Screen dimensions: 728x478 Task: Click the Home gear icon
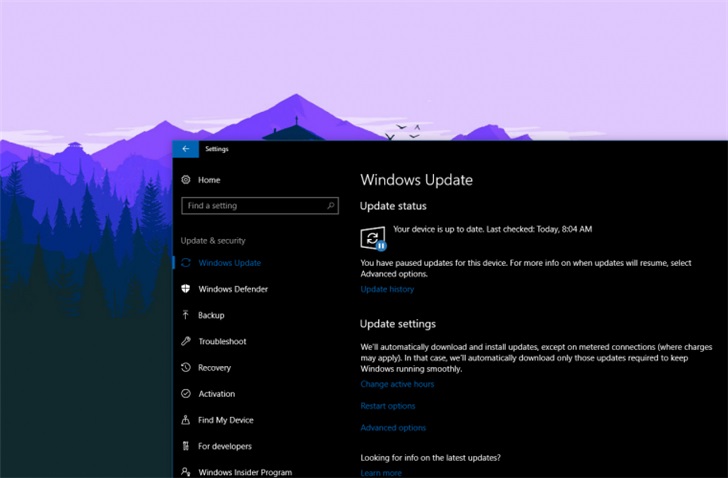[x=186, y=180]
